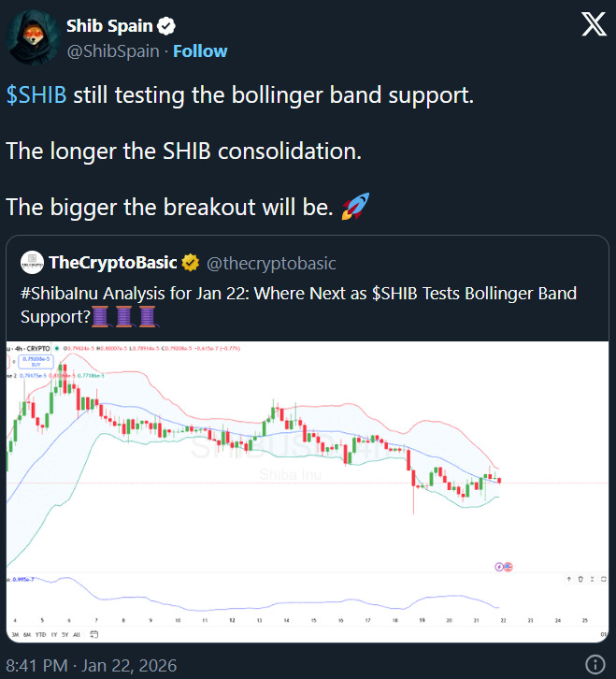Open the $SHIB cashtag link
This screenshot has height=679, width=616.
click(x=36, y=96)
